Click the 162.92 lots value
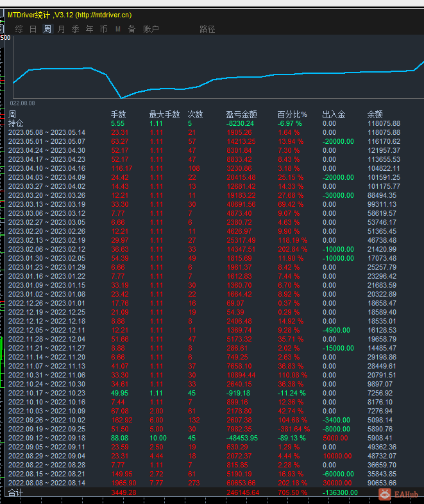 point(122,421)
